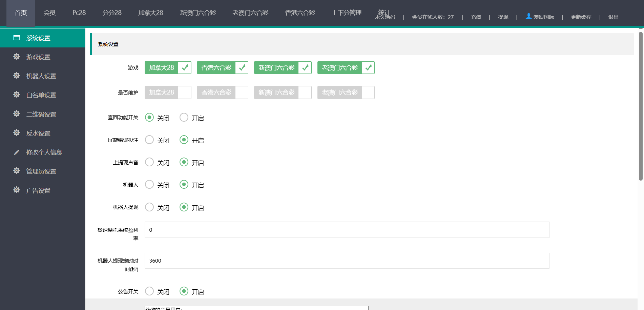Uncheck the 加拿大28 game checkbox
644x310 pixels.
point(185,68)
